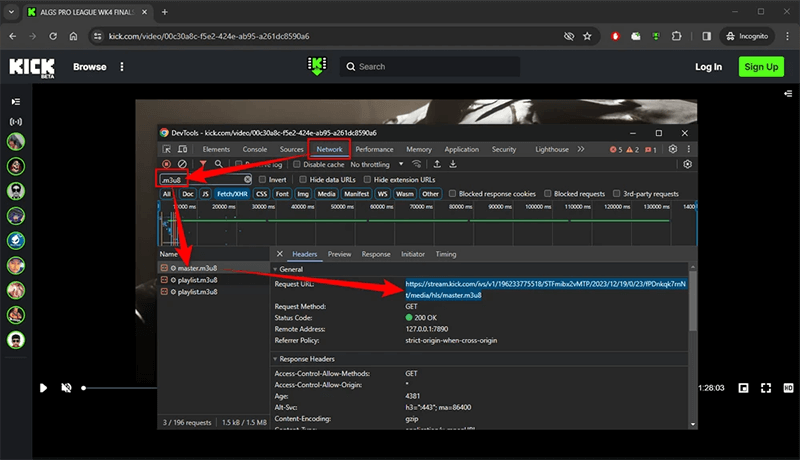Open the network search magnifier
This screenshot has height=460, width=800.
click(x=218, y=164)
